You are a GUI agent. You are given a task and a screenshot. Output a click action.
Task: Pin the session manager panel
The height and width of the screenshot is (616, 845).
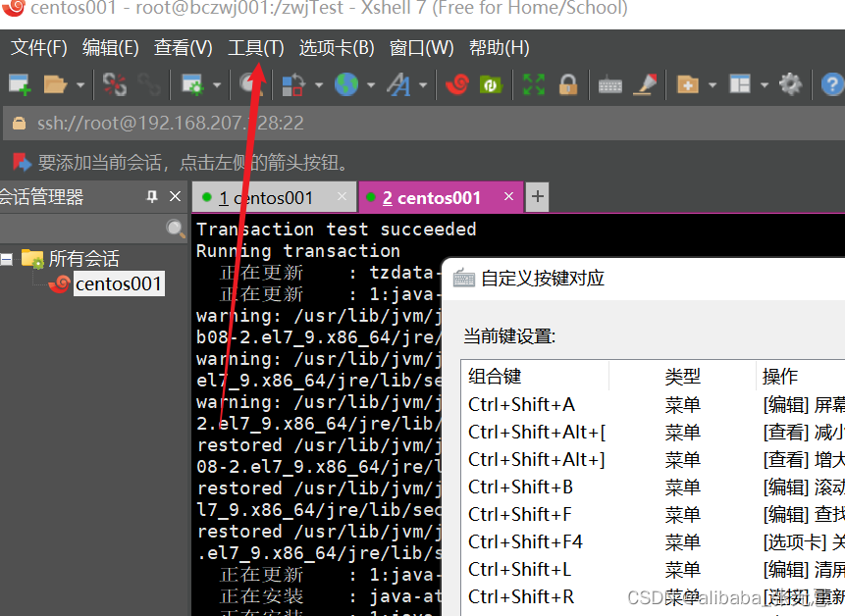[x=150, y=196]
